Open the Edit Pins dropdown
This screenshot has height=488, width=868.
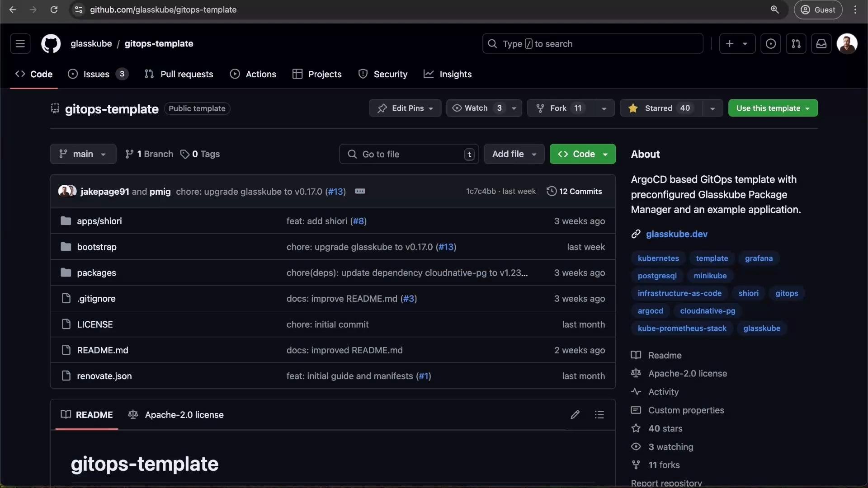(x=405, y=108)
